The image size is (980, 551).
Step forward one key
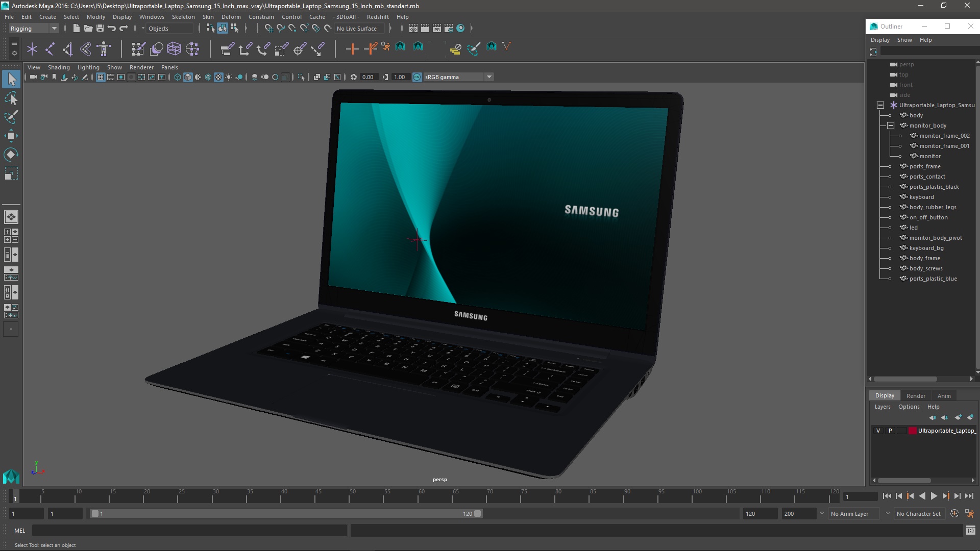[x=945, y=496]
